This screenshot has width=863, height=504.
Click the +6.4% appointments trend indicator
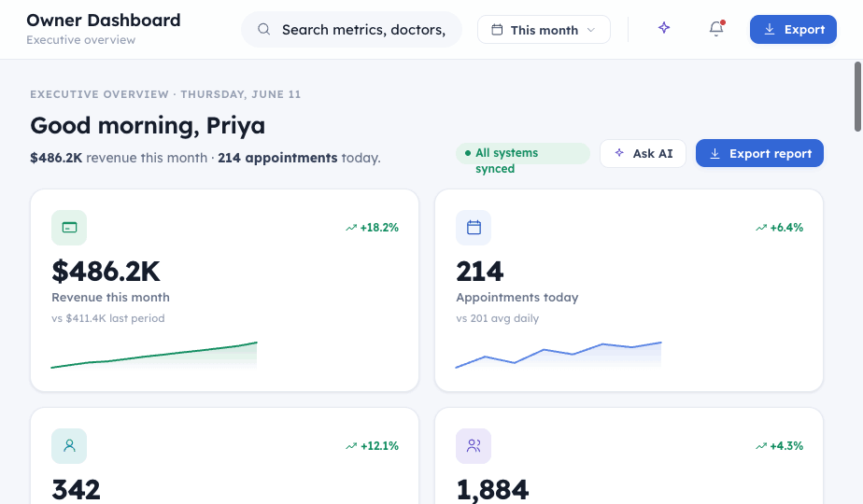(779, 227)
